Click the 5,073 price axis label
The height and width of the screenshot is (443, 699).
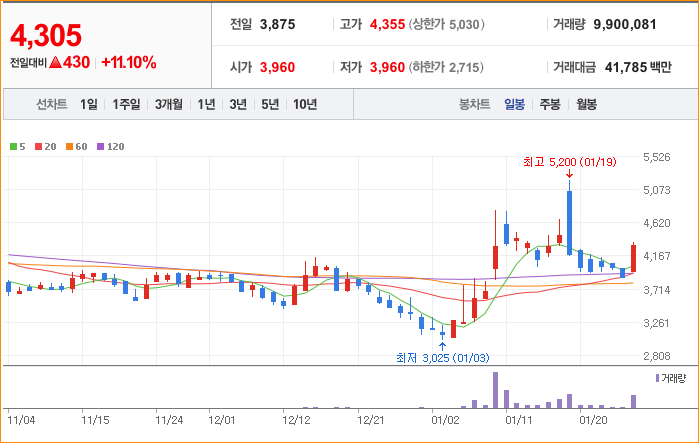pos(657,190)
